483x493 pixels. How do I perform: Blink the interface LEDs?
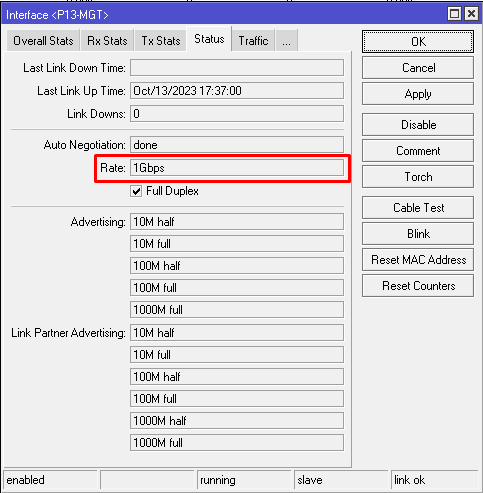[x=418, y=234]
